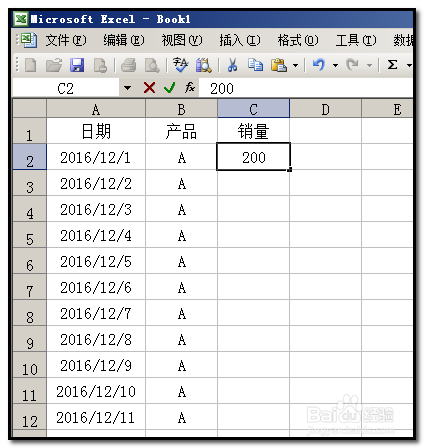424x448 pixels.
Task: Click the Name Box showing C2
Action: 66,88
